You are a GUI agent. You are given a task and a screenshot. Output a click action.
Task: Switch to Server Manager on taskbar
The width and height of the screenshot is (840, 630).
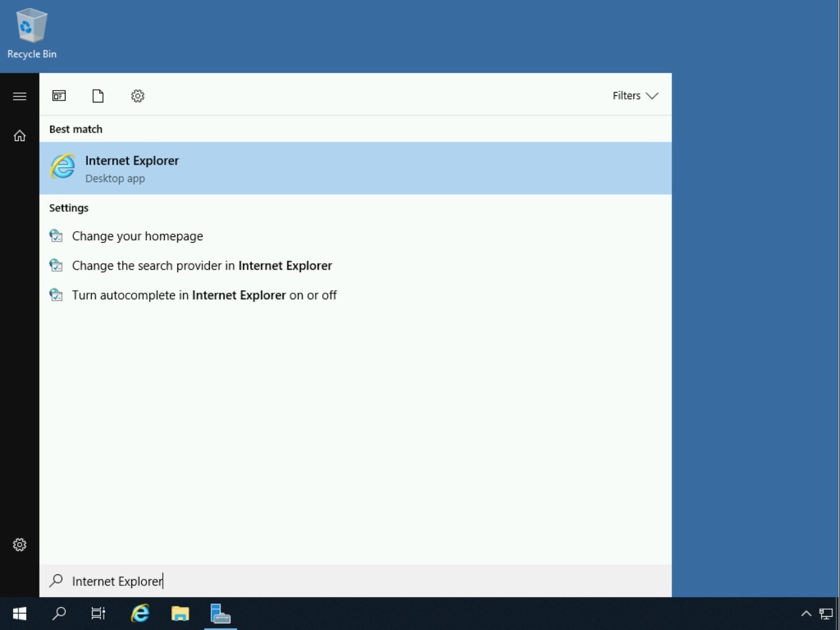click(x=220, y=614)
